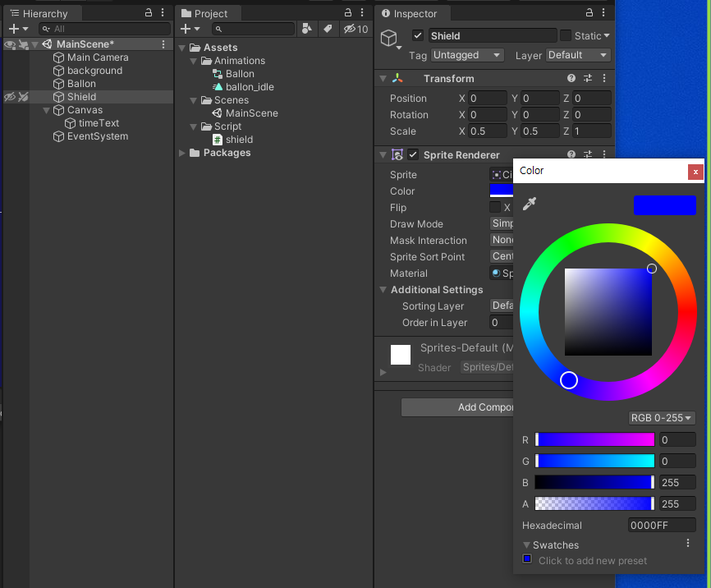
Task: Open the Project panel kebab menu
Action: (x=362, y=12)
